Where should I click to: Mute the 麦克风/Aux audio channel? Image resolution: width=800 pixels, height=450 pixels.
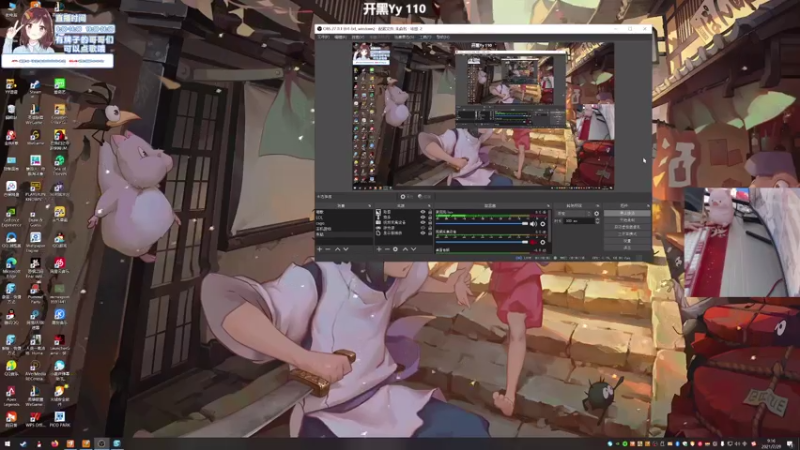pyautogui.click(x=533, y=224)
